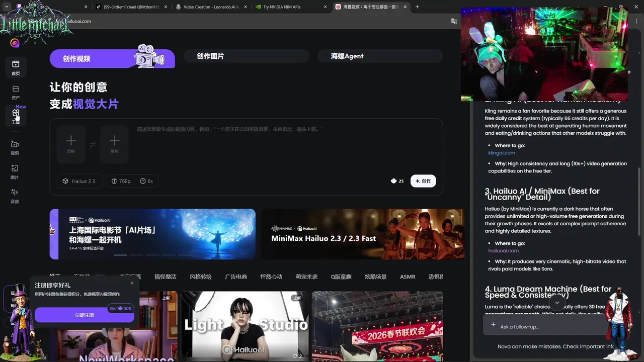Add a first frame image (首帧)
The image size is (644, 362).
[71, 144]
